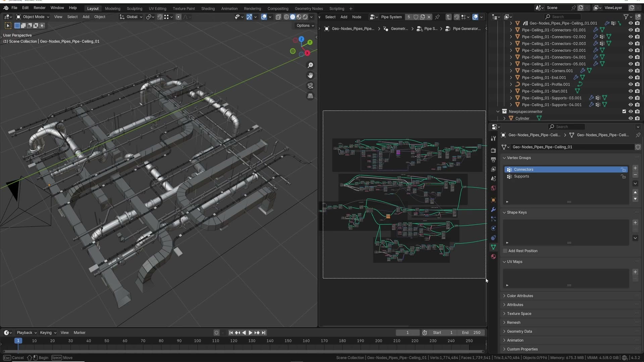Hide Pipe-Ceiling_01-End.001 eye icon
Screen dimensions: 644x362
pos(631,77)
